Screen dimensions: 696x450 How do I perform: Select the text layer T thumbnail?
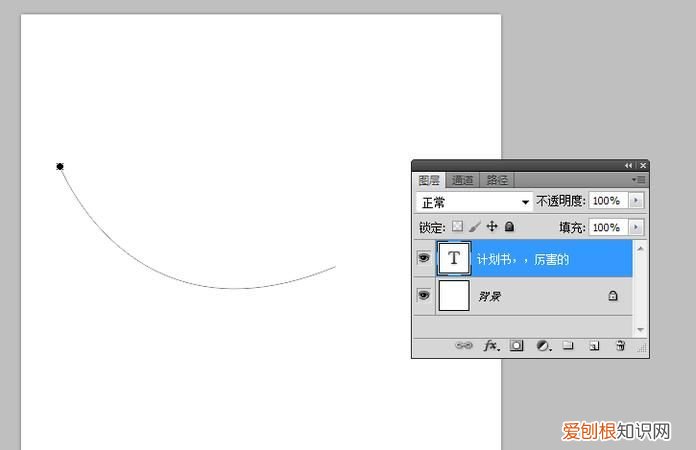click(455, 258)
